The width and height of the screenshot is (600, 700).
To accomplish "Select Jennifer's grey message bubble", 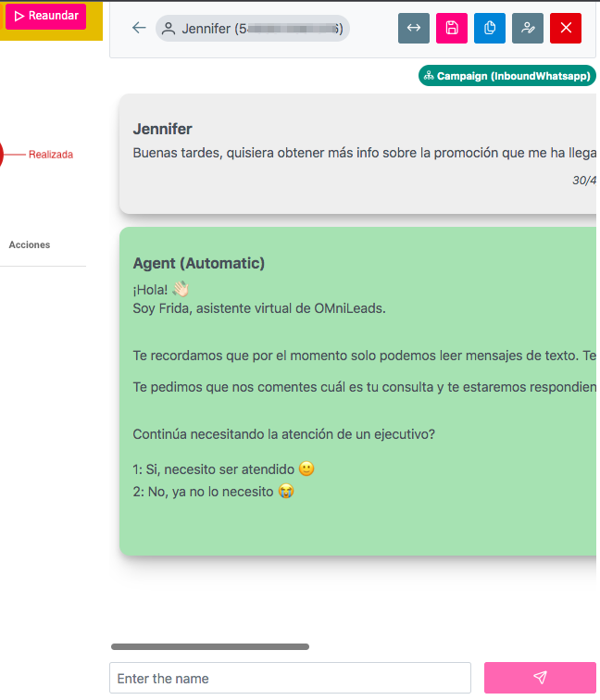I will click(x=361, y=154).
